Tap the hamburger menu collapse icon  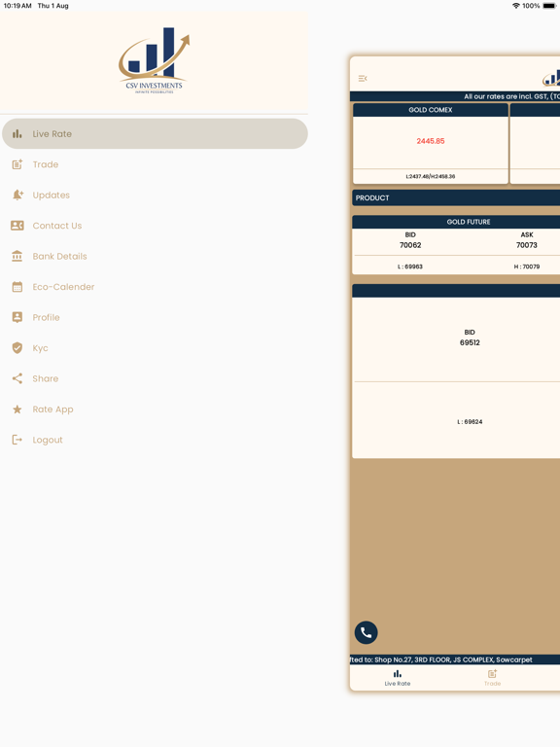[363, 78]
